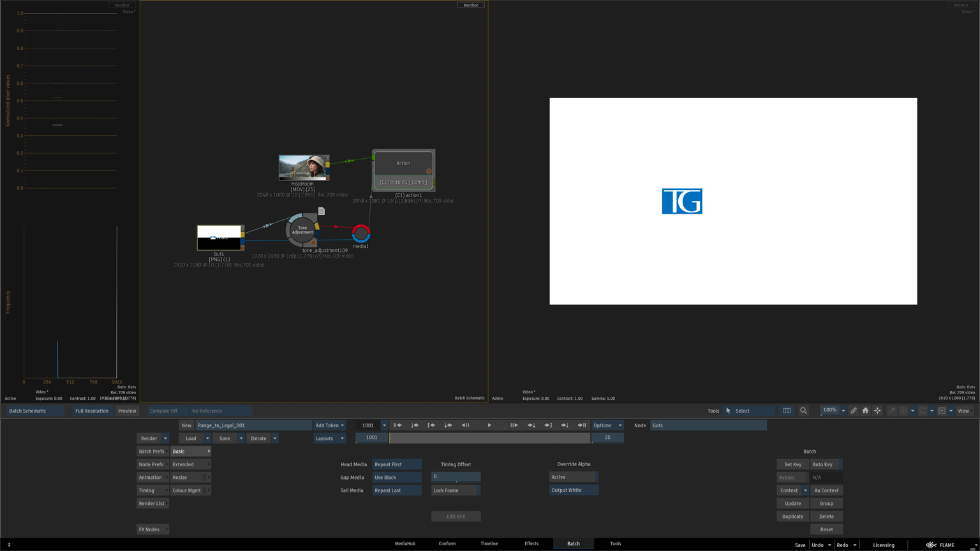Open the Tail Media Repeat Last dropdown
Viewport: 980px width, 551px height.
(397, 490)
